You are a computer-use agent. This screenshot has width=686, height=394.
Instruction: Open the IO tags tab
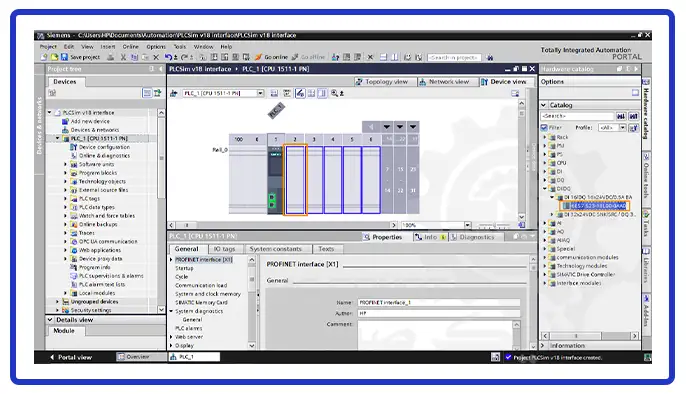pyautogui.click(x=224, y=249)
